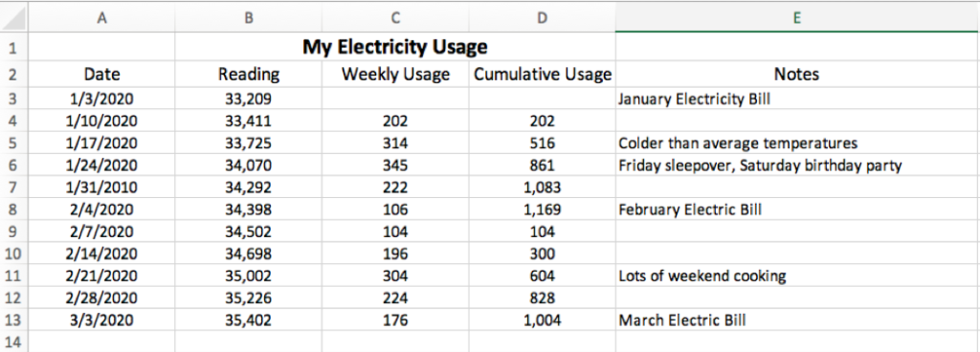
Task: Select cumulative usage cell 300
Action: (x=542, y=254)
